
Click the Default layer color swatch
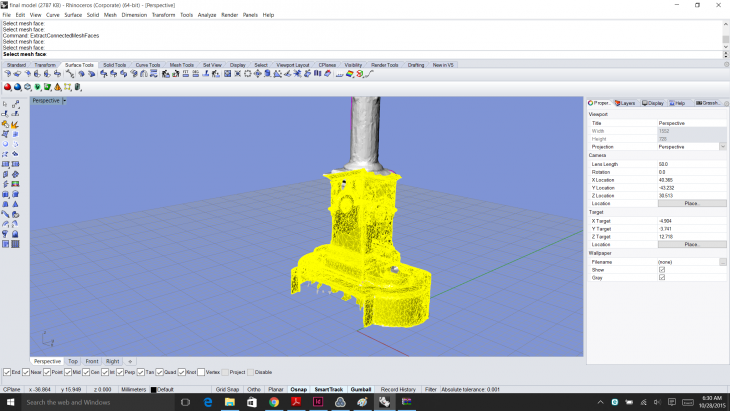coord(154,389)
